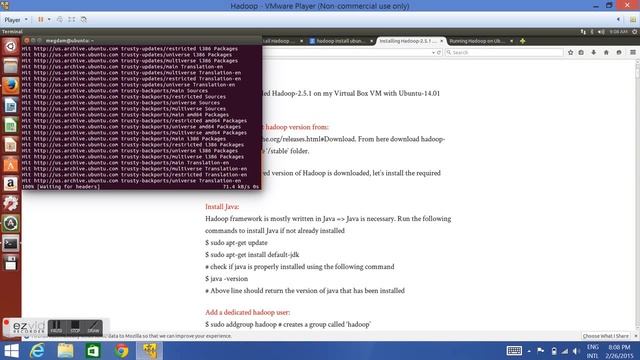Open the Player menu in VMware
The height and width of the screenshot is (360, 640).
pos(16,20)
